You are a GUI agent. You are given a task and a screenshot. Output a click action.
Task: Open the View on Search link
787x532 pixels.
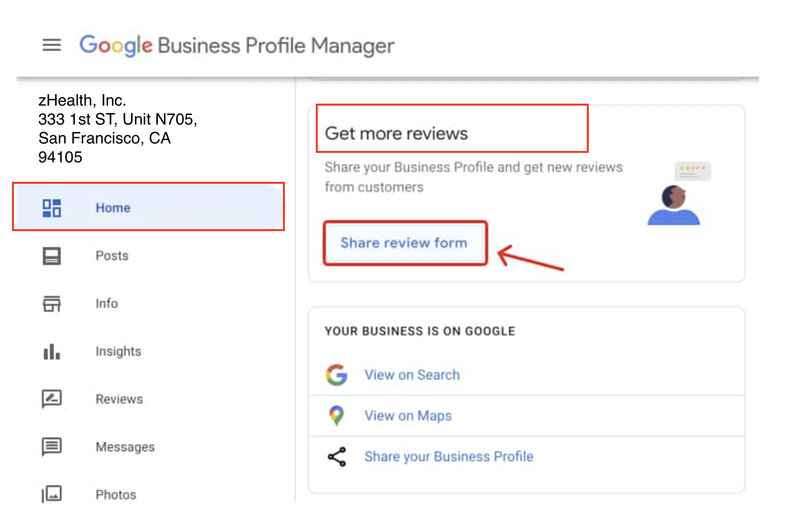point(412,375)
